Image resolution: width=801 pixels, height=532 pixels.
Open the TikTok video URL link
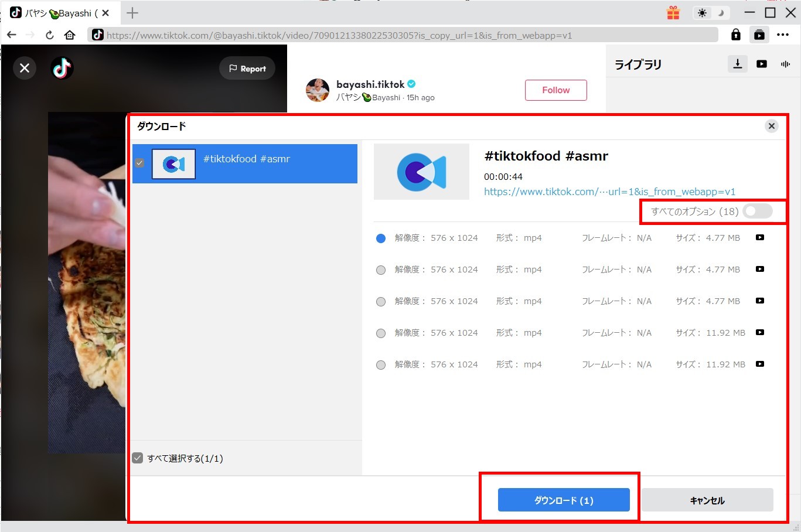609,192
